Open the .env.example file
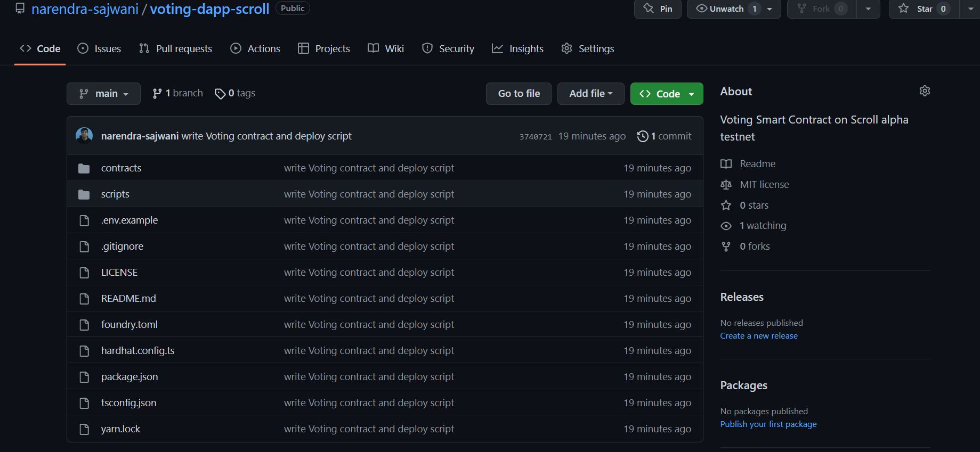 pos(129,220)
